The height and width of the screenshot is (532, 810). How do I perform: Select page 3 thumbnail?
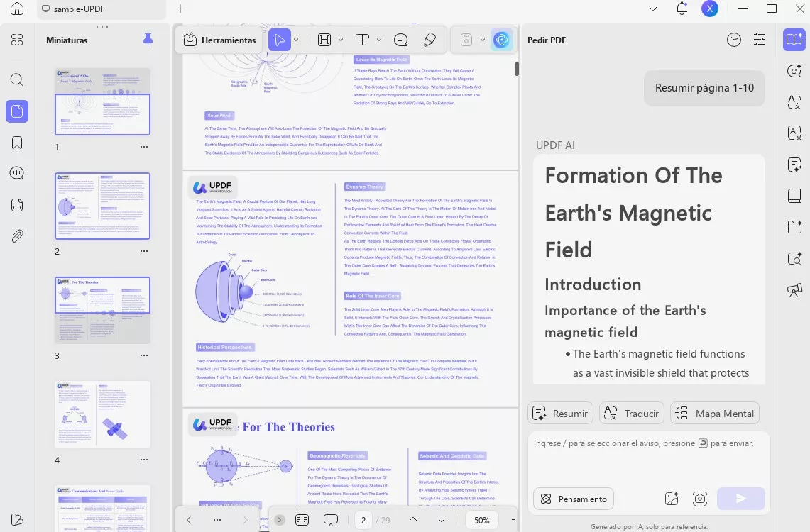(x=102, y=310)
